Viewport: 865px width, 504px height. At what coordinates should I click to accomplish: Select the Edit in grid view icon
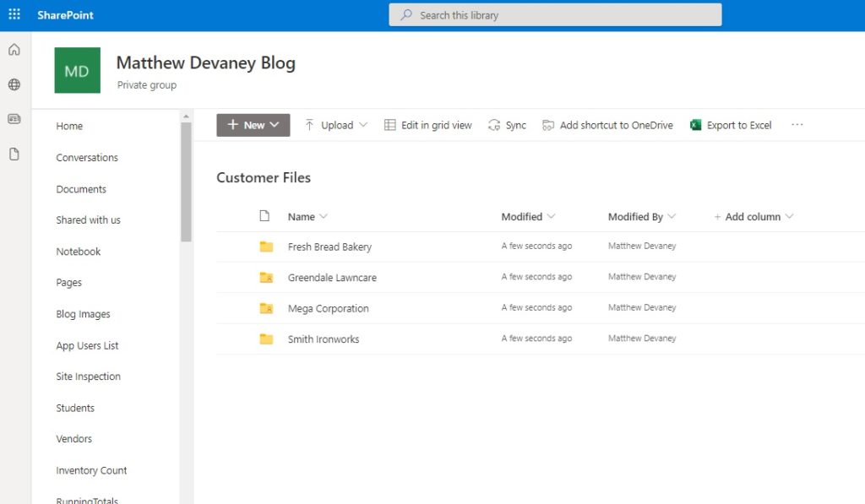pyautogui.click(x=389, y=124)
